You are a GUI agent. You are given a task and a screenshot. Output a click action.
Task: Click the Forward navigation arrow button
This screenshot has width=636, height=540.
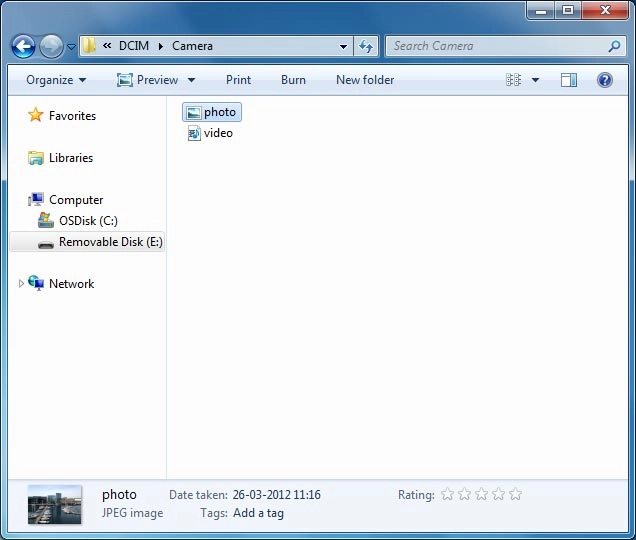(x=51, y=46)
